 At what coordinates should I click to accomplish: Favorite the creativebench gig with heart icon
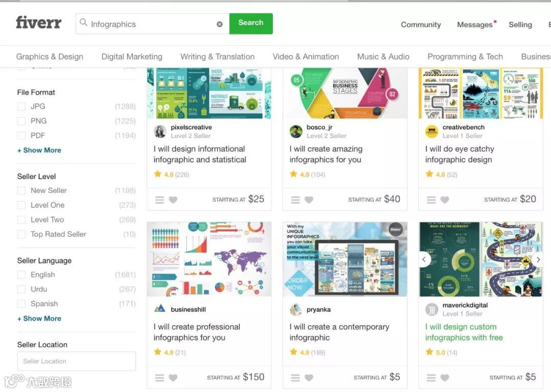click(444, 200)
